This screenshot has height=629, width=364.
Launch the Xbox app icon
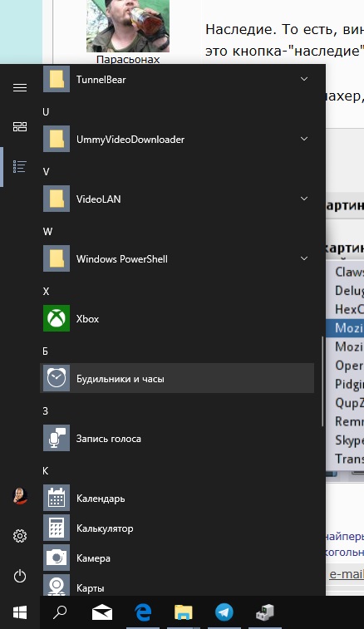57,318
